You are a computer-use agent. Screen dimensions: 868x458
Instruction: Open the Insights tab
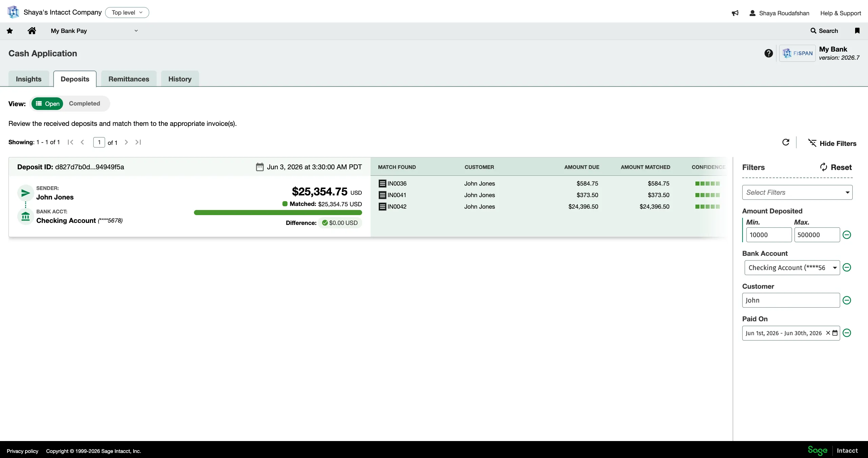tap(29, 79)
